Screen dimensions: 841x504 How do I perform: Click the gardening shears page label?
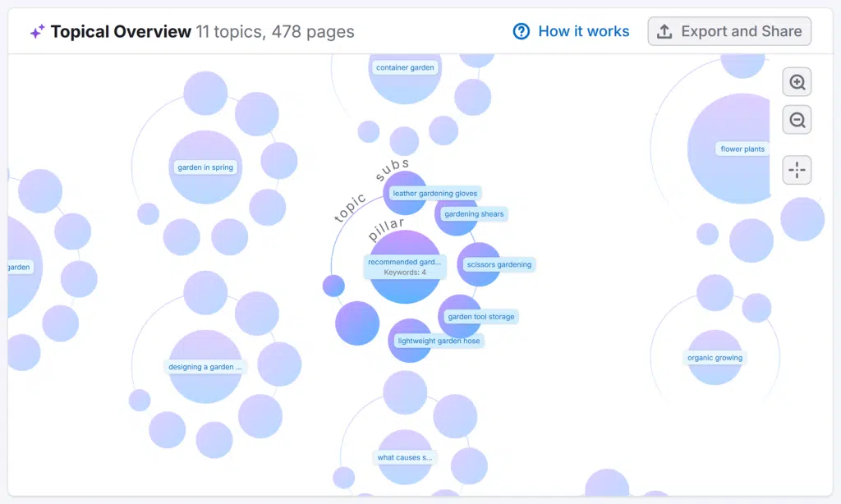click(472, 213)
